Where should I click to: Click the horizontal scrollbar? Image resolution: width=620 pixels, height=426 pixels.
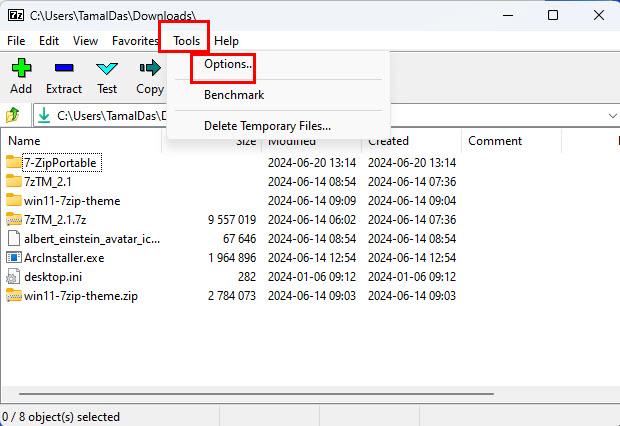click(256, 394)
